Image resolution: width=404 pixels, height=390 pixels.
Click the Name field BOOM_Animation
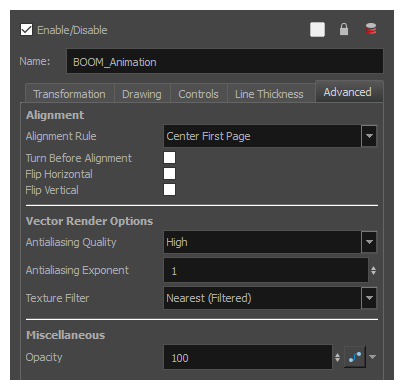pos(225,61)
